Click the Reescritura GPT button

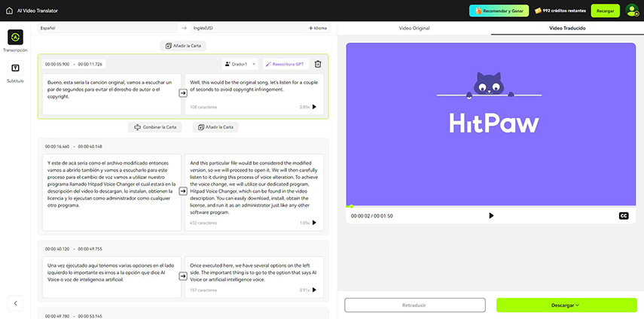[x=285, y=65]
